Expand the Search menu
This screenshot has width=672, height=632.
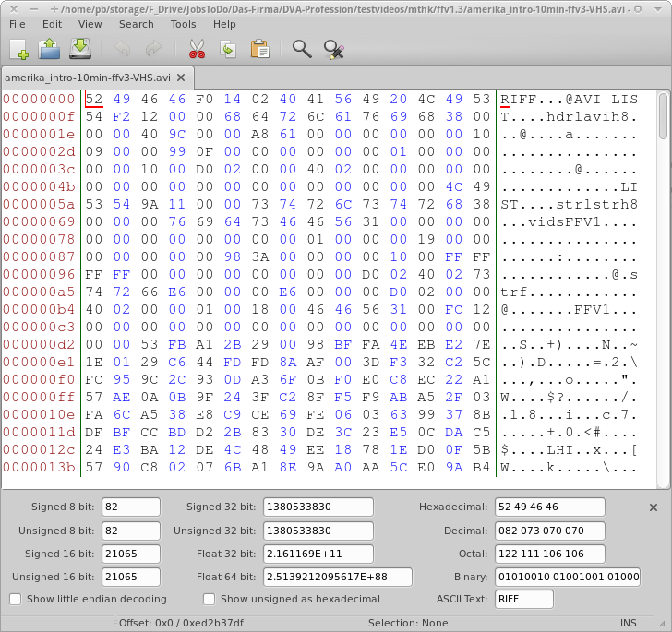point(136,24)
